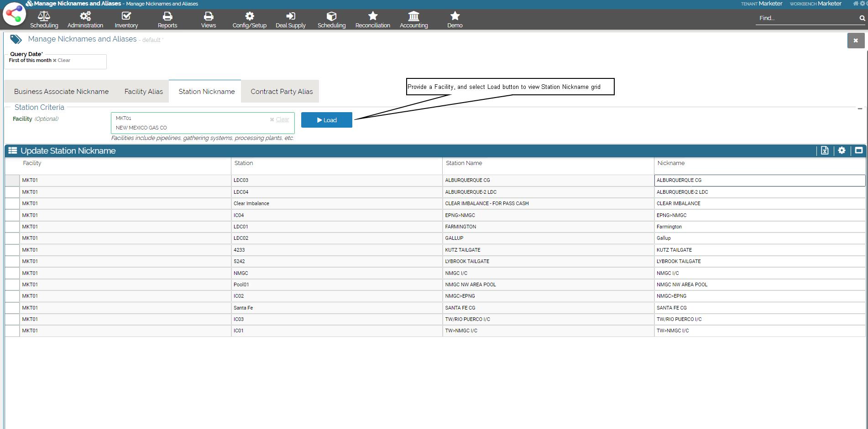Open the Deal Supply menu icon
The height and width of the screenshot is (429, 868).
point(290,17)
